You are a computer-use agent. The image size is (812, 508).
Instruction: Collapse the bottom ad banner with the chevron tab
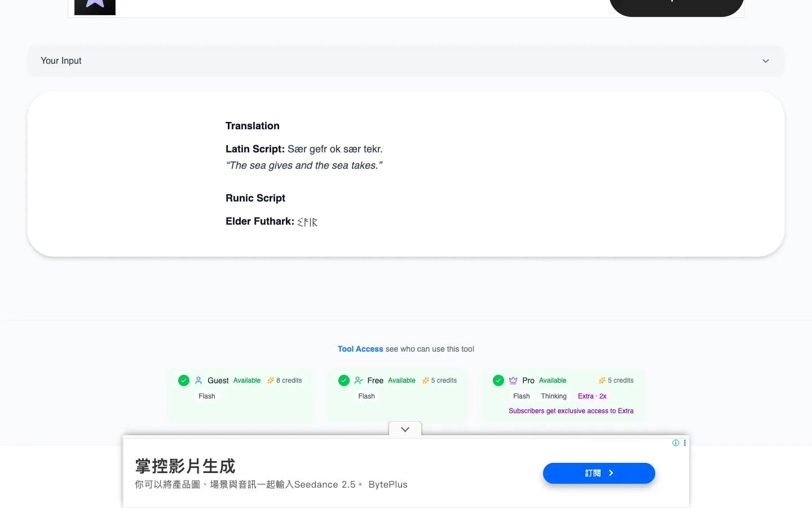coord(405,430)
